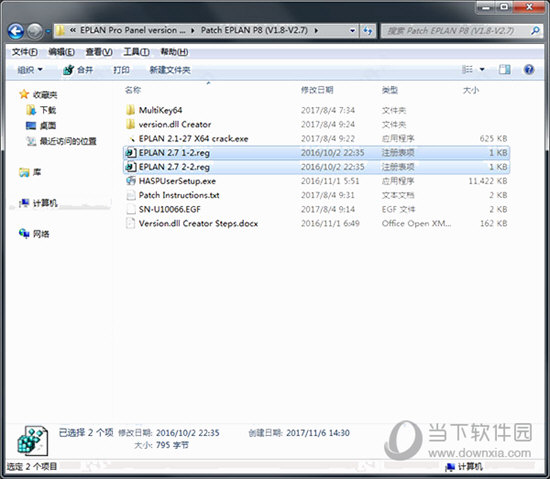Image resolution: width=550 pixels, height=479 pixels.
Task: Select Version.dll Creator Steps.docx file name
Action: [x=198, y=223]
